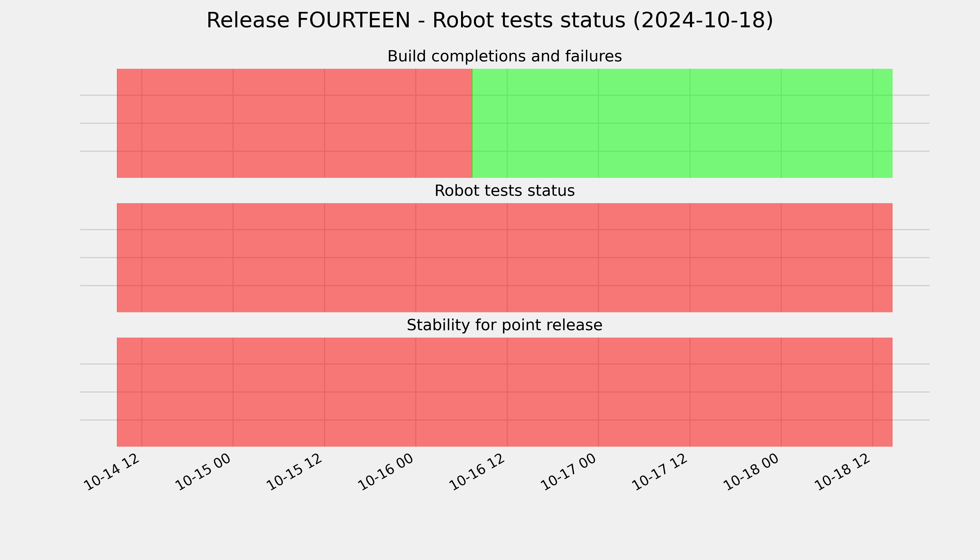Click the Build completions and failures subtitle
Screen dimensions: 980x560
(504, 56)
